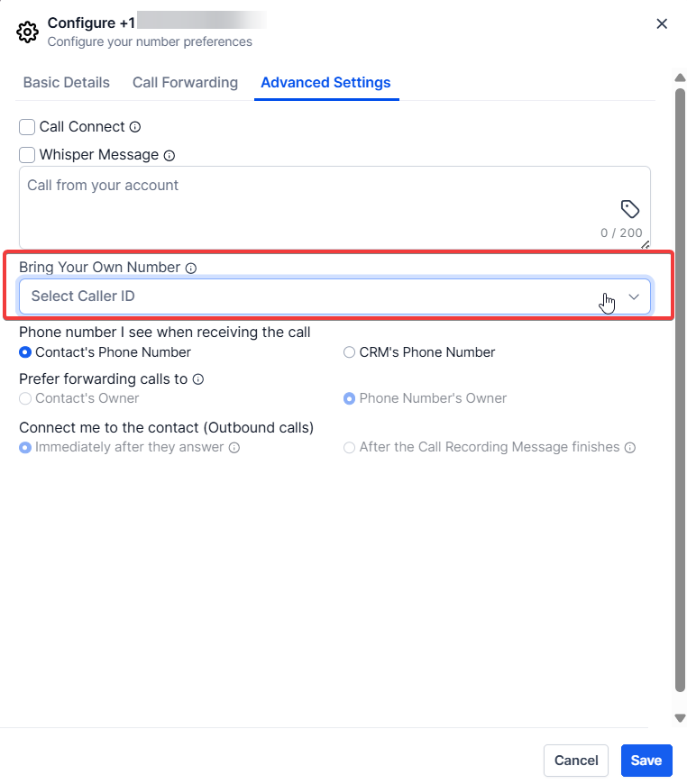Click the settings gear icon in header
The width and height of the screenshot is (687, 784).
click(28, 32)
